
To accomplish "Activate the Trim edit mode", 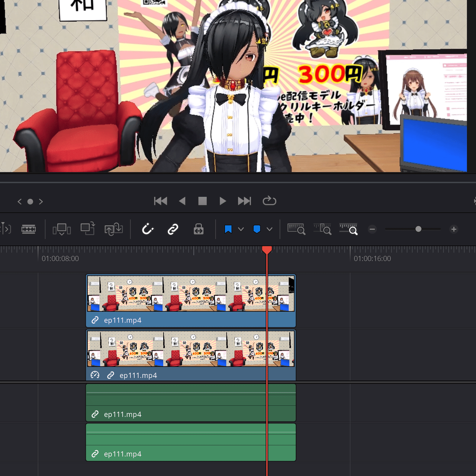I will pos(5,229).
